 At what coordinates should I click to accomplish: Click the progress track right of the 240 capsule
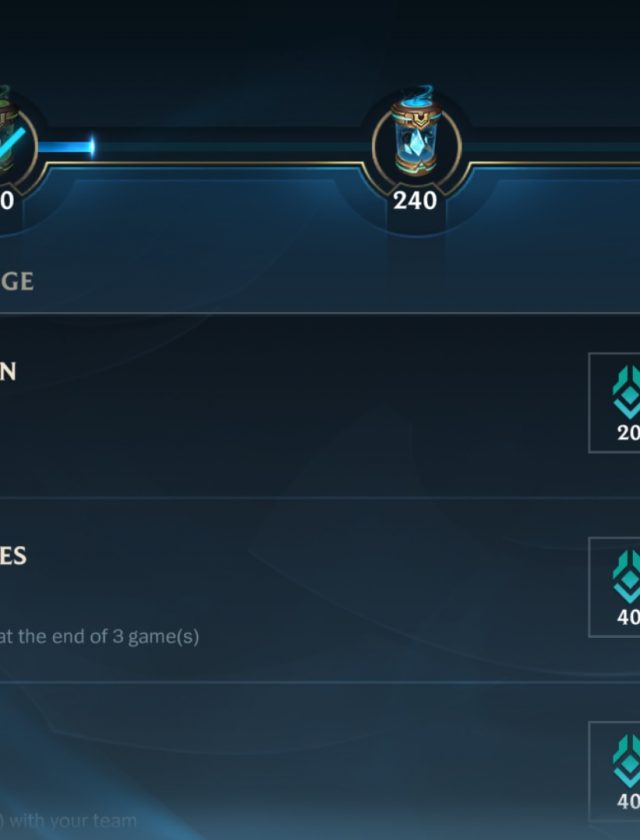[x=552, y=147]
